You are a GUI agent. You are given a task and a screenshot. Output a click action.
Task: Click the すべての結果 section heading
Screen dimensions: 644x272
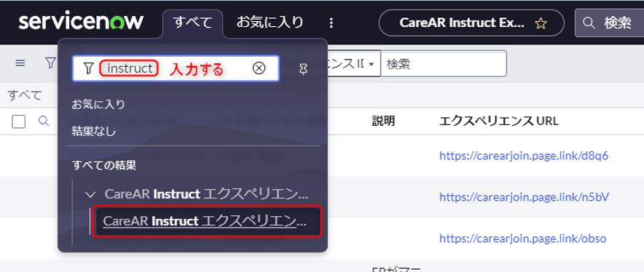tap(104, 165)
